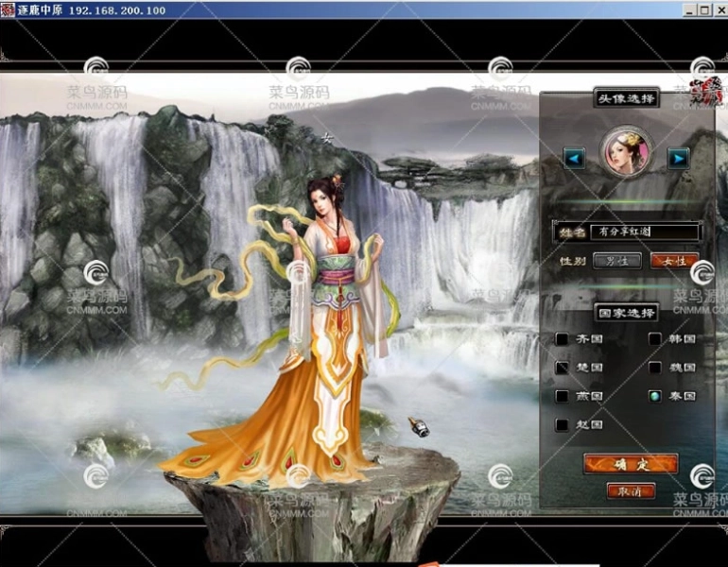The width and height of the screenshot is (728, 567).
Task: Click the 头像选择 header
Action: [x=626, y=98]
